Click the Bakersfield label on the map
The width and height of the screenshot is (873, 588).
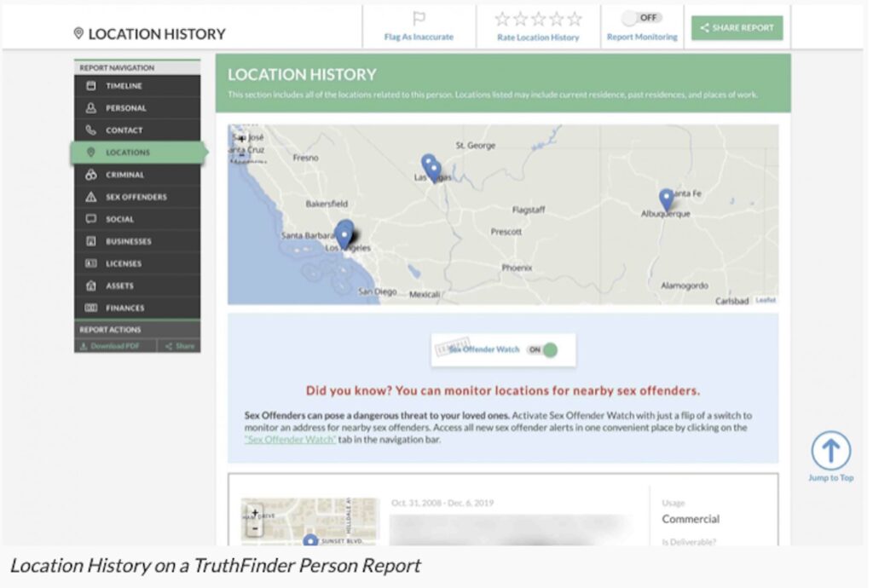327,204
